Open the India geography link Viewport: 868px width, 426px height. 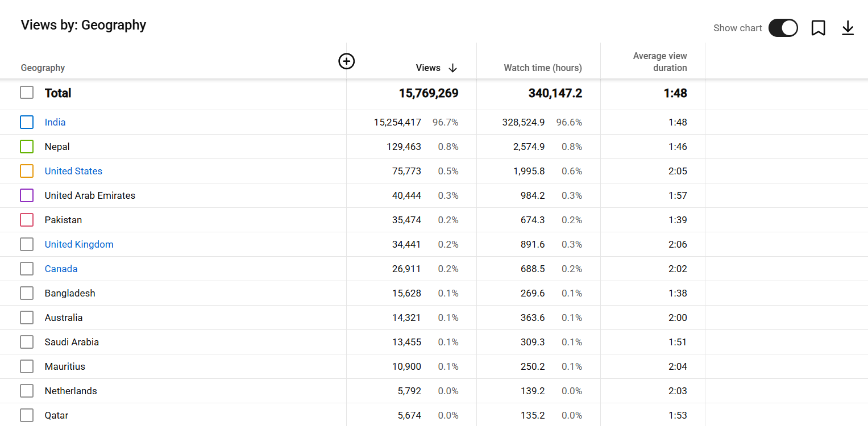(x=55, y=122)
